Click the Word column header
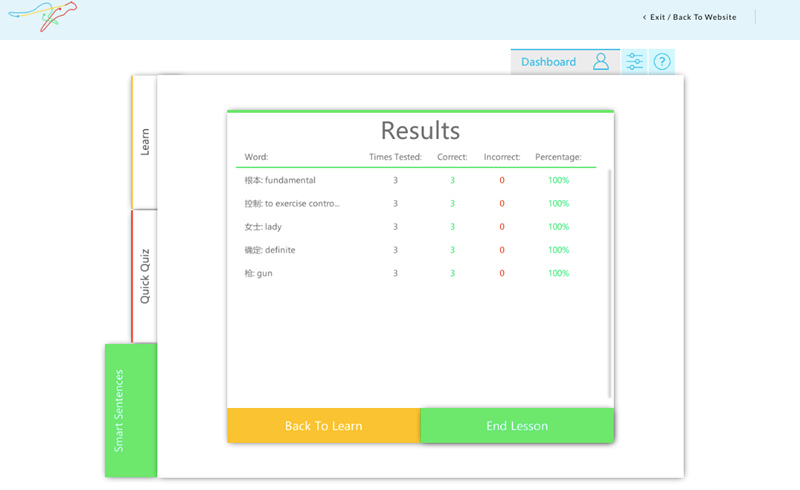The height and width of the screenshot is (490, 800). click(x=257, y=157)
